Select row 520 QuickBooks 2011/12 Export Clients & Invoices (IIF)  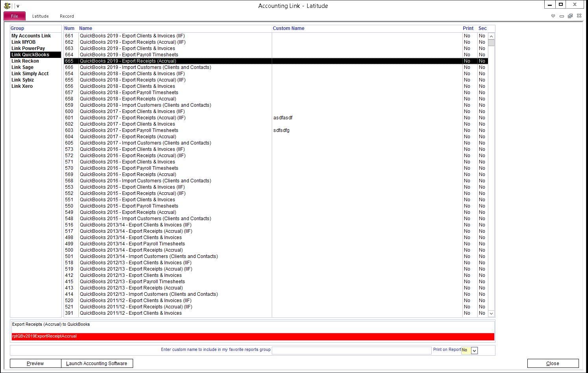276,301
